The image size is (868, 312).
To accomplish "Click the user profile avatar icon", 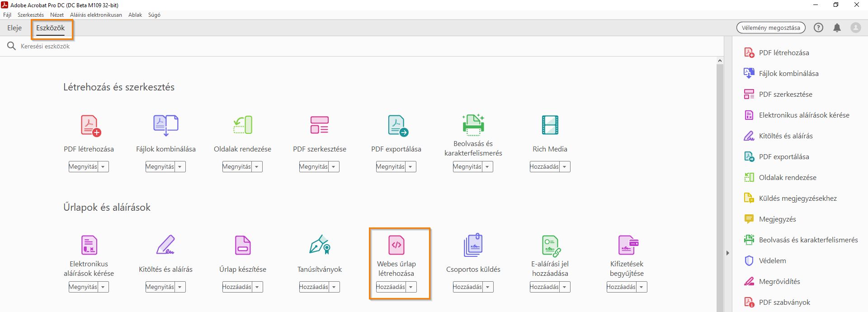I will tap(856, 28).
